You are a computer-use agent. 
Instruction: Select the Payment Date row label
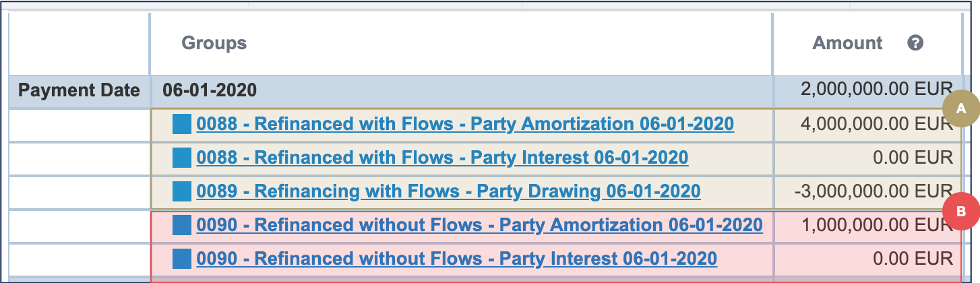click(x=79, y=91)
